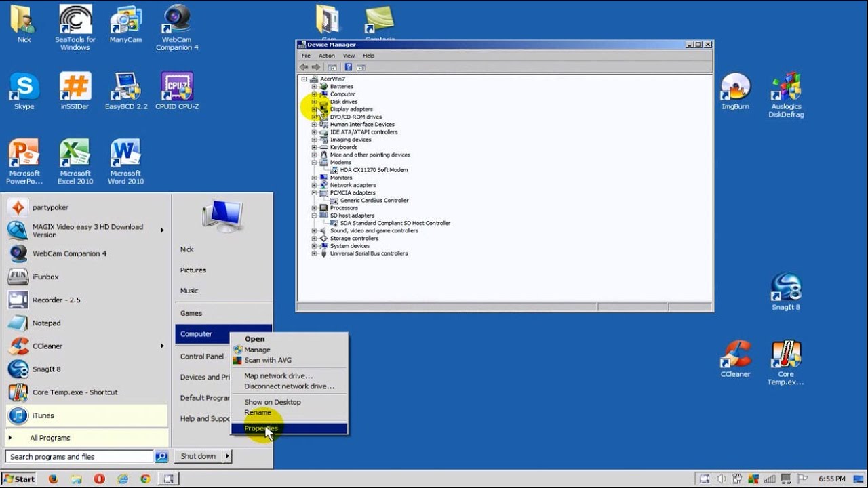Launch iFunbox from Start menu
This screenshot has height=488, width=868.
click(86, 277)
